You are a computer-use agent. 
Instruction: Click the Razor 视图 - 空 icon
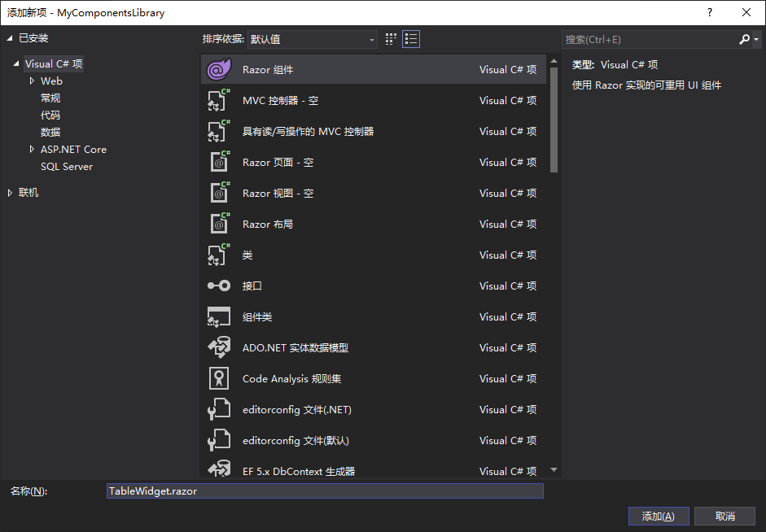click(219, 193)
